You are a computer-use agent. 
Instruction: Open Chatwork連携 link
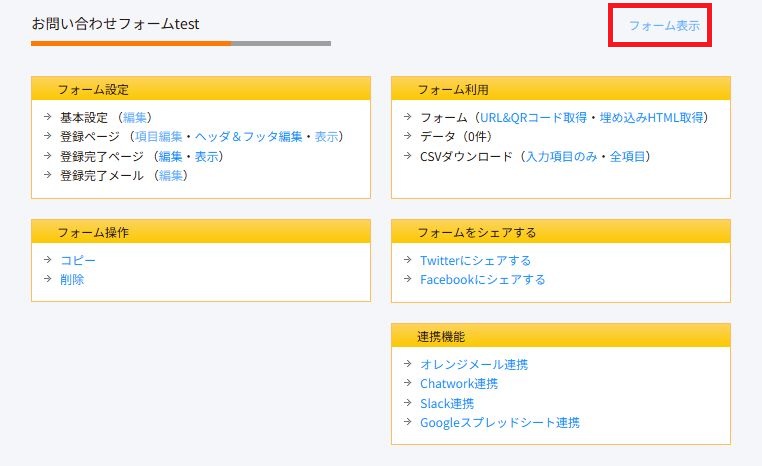coord(459,384)
